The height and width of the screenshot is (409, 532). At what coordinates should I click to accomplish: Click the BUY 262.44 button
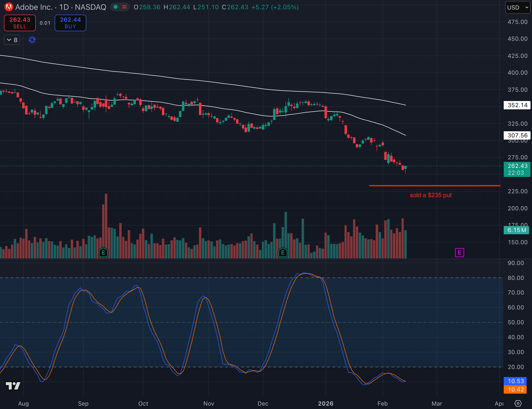[70, 23]
